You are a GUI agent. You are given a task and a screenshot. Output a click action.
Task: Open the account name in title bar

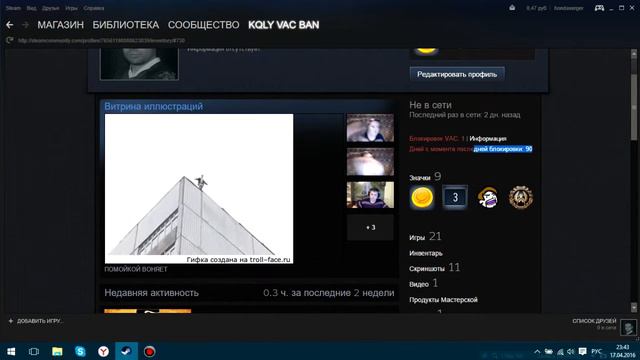click(568, 8)
